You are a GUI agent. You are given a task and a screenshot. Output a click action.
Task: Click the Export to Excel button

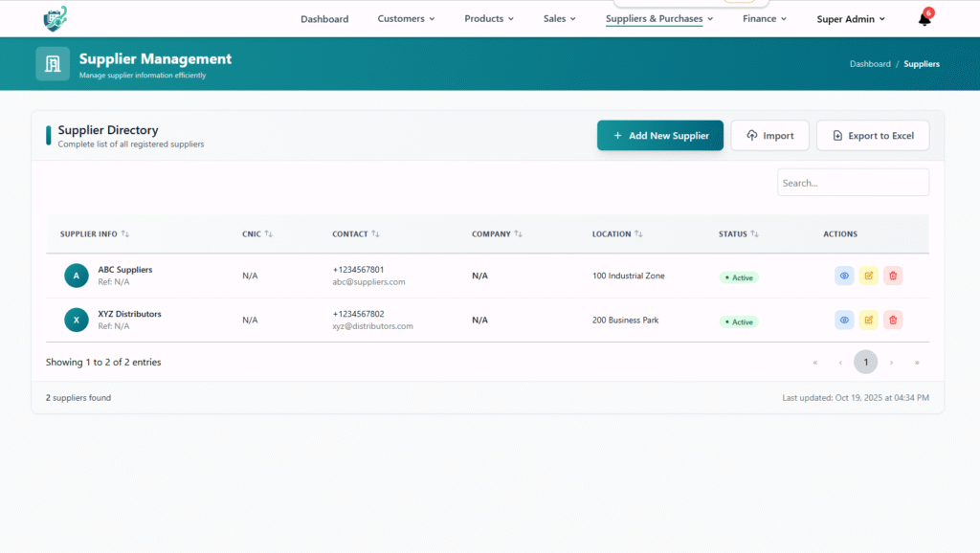(x=872, y=136)
